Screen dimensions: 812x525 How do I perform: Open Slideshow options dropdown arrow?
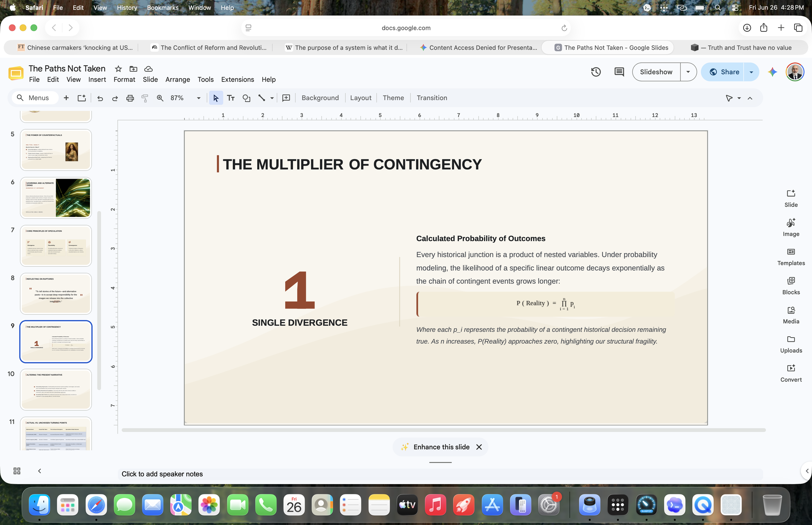tap(688, 72)
